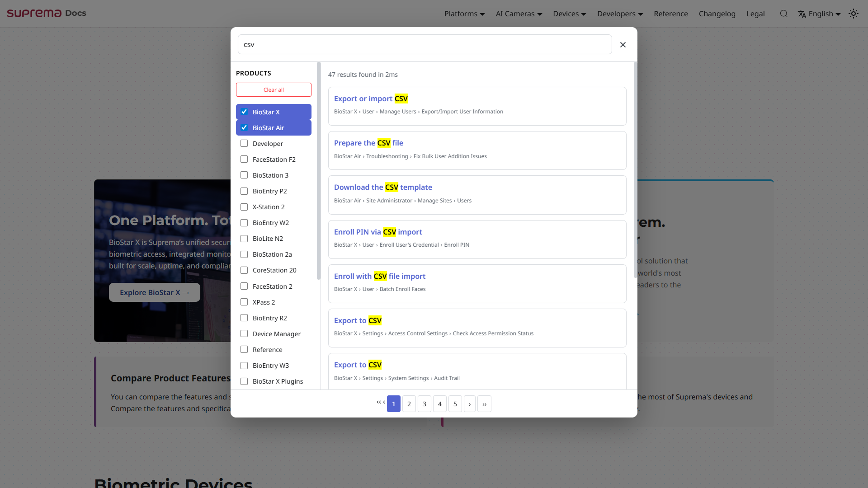Click the search magnifier icon in navbar
The image size is (868, 488).
tap(783, 14)
